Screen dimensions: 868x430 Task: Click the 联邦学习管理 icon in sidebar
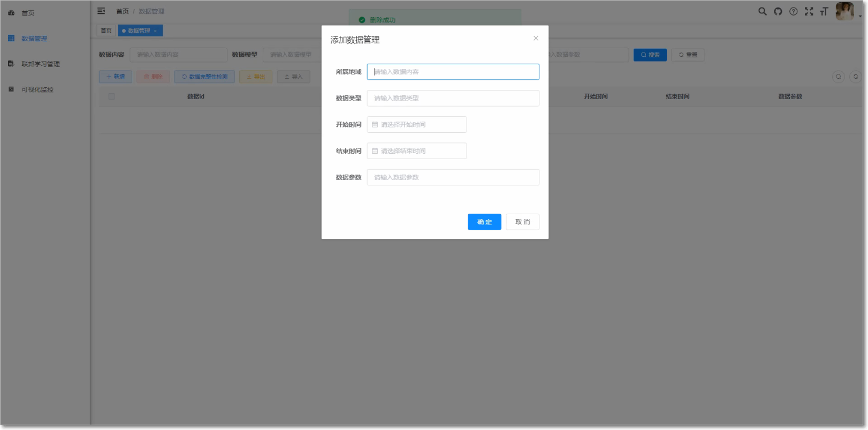[11, 64]
